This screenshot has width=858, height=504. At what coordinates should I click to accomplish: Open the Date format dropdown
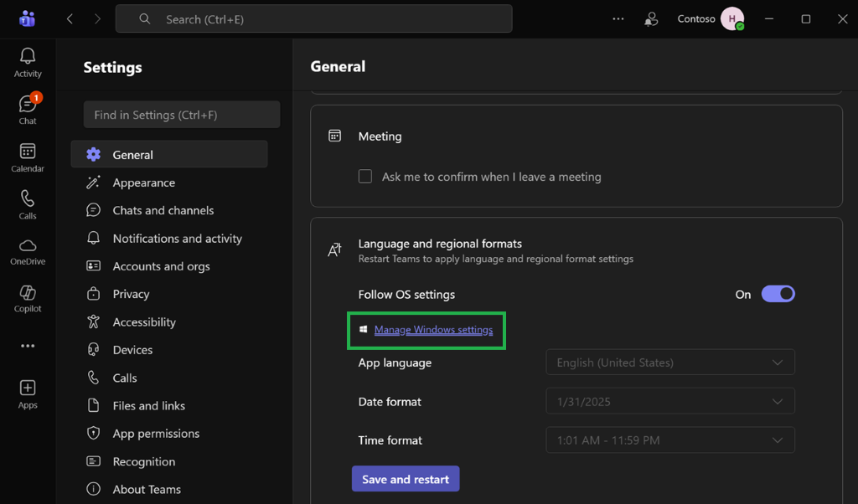tap(670, 401)
